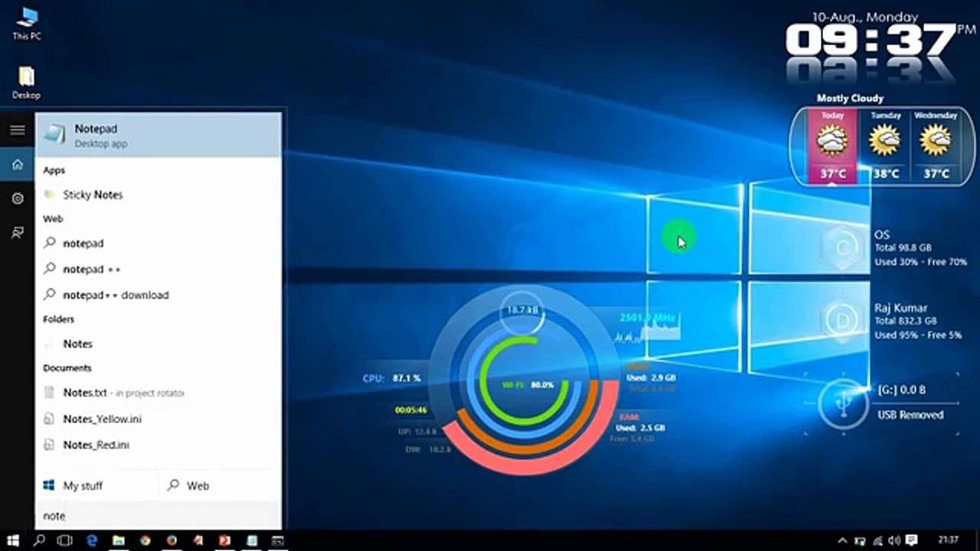
Task: Expand the hamburger menu in search panel
Action: tap(17, 130)
